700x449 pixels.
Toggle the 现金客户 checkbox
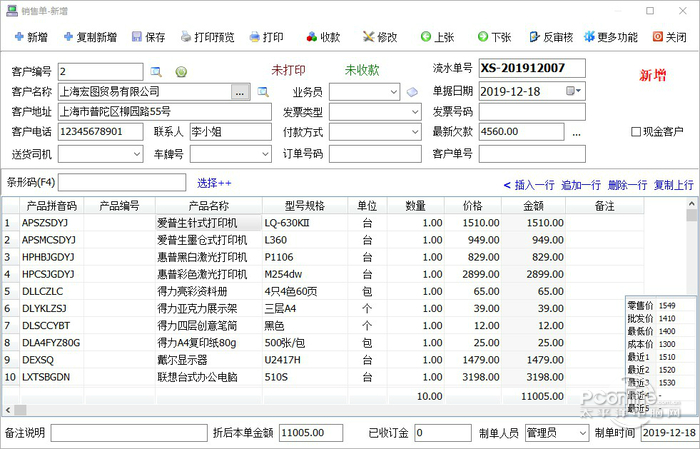tap(636, 132)
